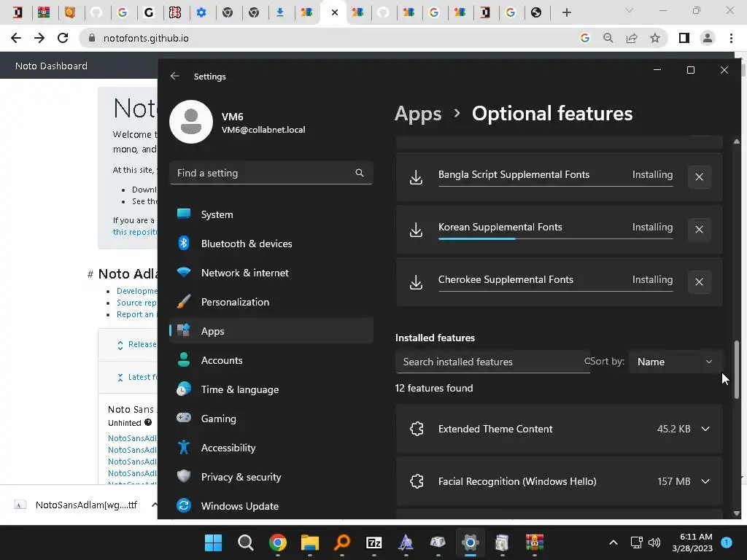Open Chrome from the taskbar
747x560 pixels.
(x=278, y=542)
